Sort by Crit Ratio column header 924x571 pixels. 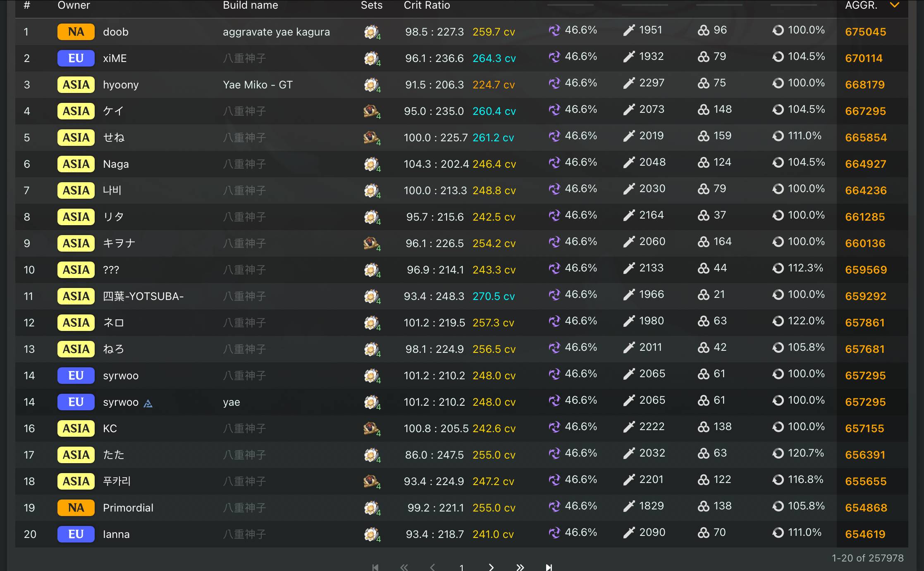click(x=427, y=5)
